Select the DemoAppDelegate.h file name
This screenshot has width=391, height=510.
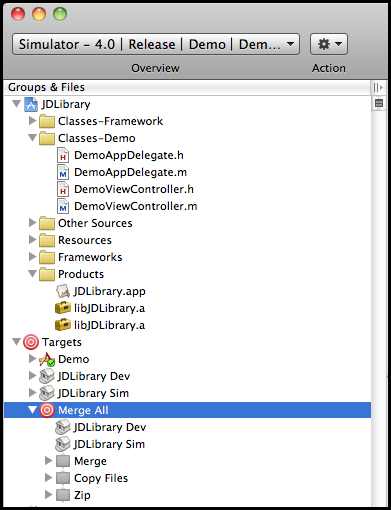tap(129, 155)
